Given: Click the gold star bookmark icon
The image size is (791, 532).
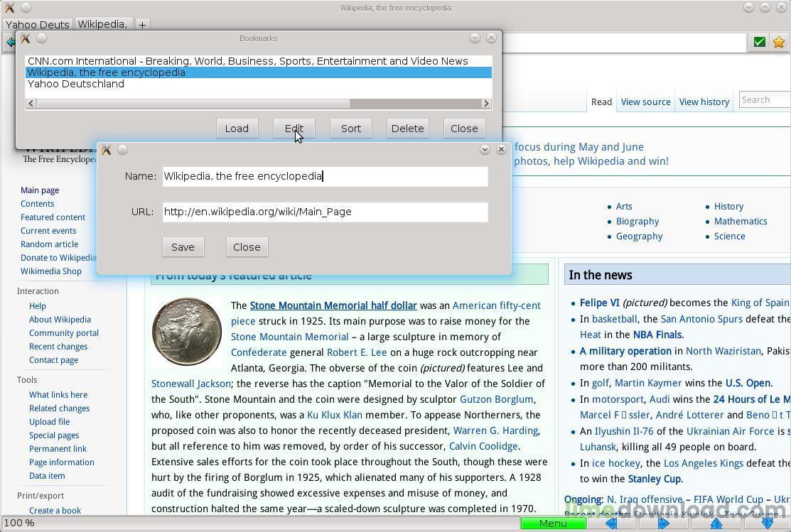Looking at the screenshot, I should pyautogui.click(x=778, y=43).
